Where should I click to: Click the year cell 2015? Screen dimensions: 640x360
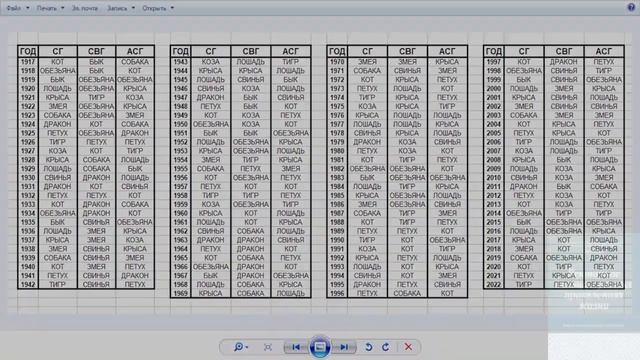tap(494, 222)
